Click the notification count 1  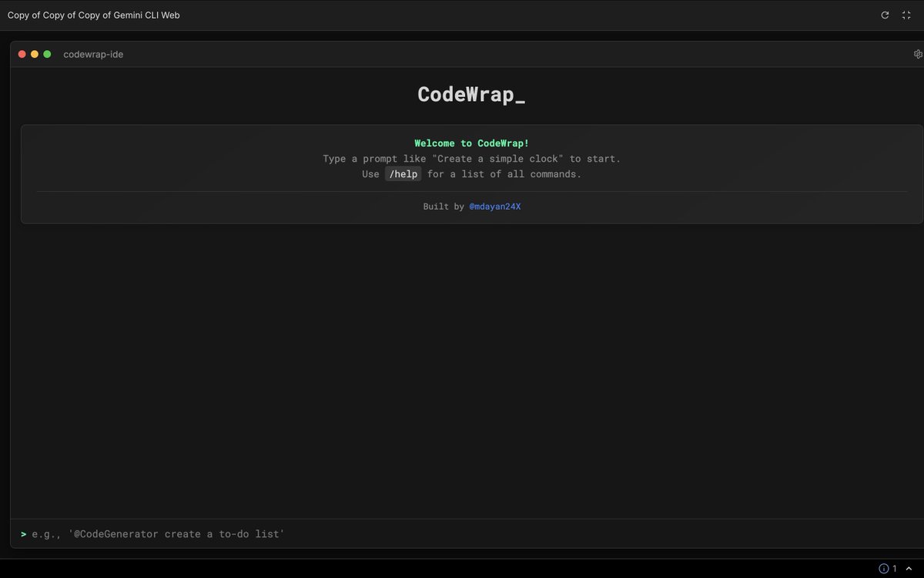coord(895,569)
